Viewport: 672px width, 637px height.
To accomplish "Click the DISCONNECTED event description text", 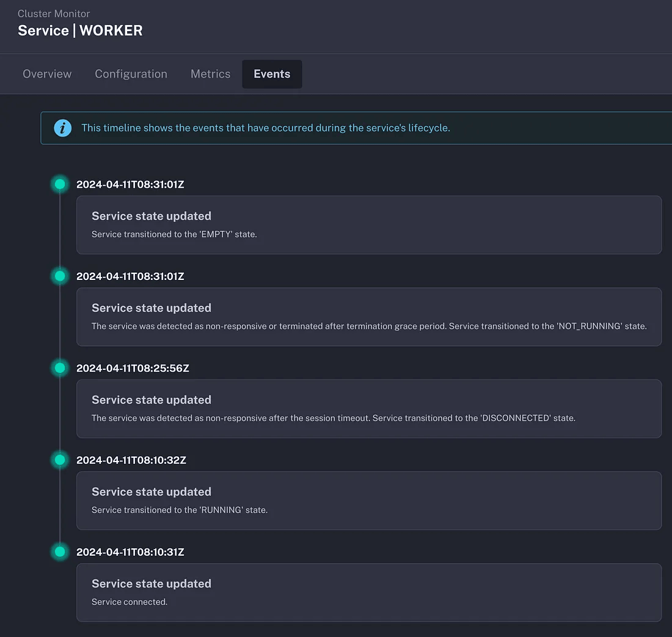I will (x=334, y=418).
